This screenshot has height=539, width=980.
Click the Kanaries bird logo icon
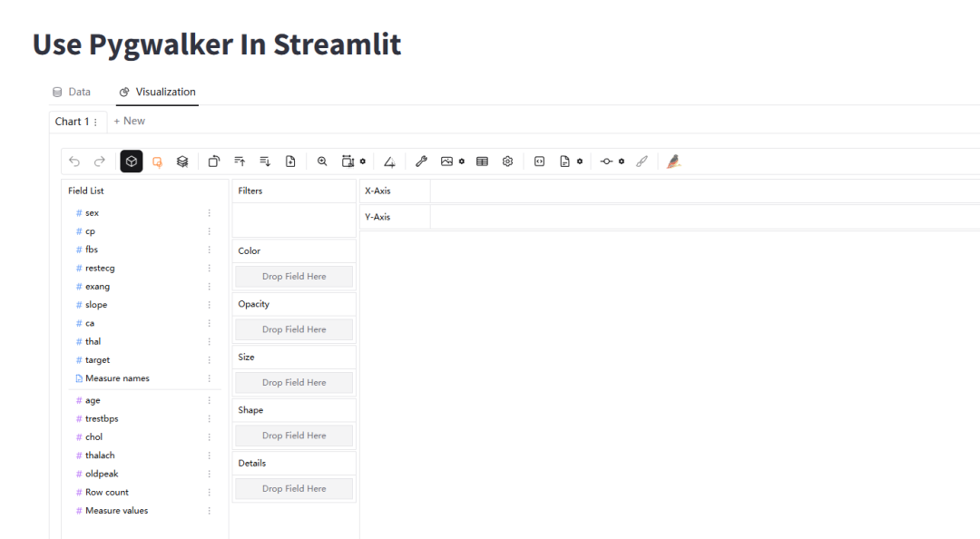(673, 162)
